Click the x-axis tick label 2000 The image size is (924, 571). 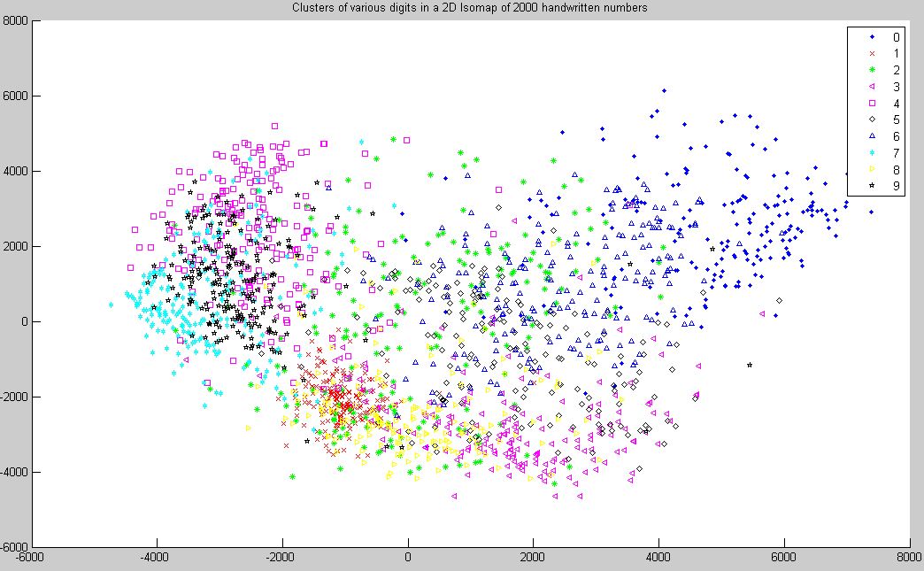pos(533,558)
